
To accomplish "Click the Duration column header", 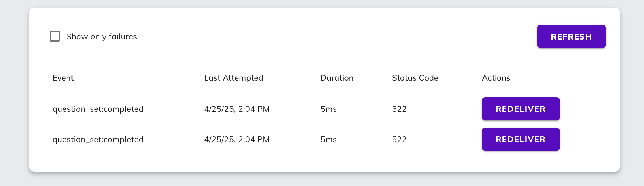I will [337, 78].
